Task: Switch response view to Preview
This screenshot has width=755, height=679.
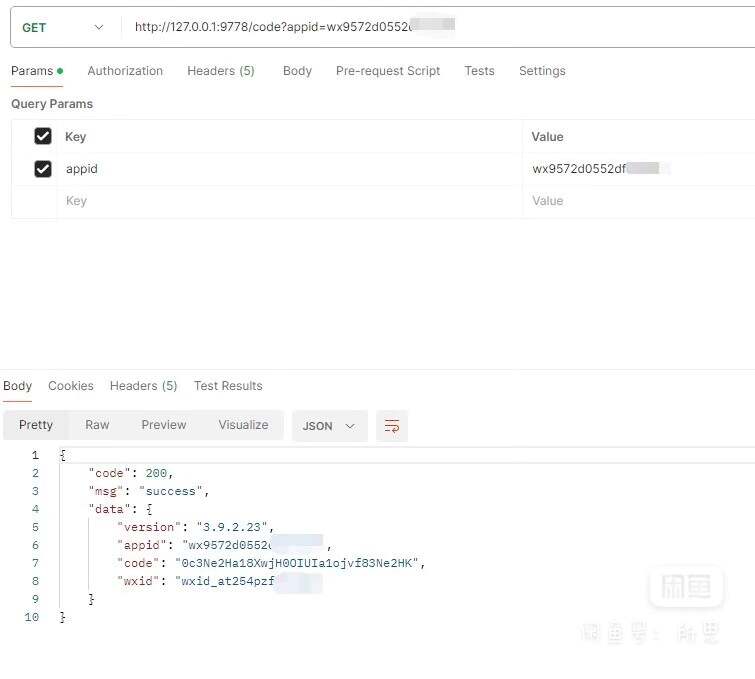Action: pos(164,425)
